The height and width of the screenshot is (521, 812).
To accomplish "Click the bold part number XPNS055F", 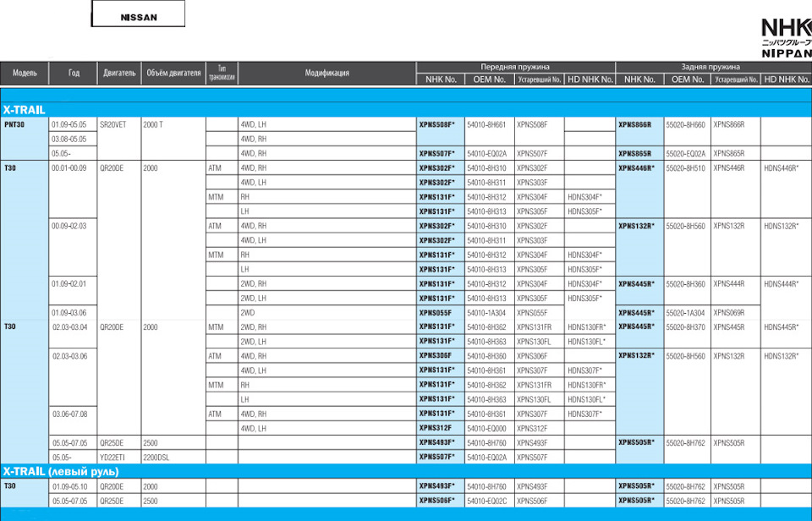I will pos(436,313).
